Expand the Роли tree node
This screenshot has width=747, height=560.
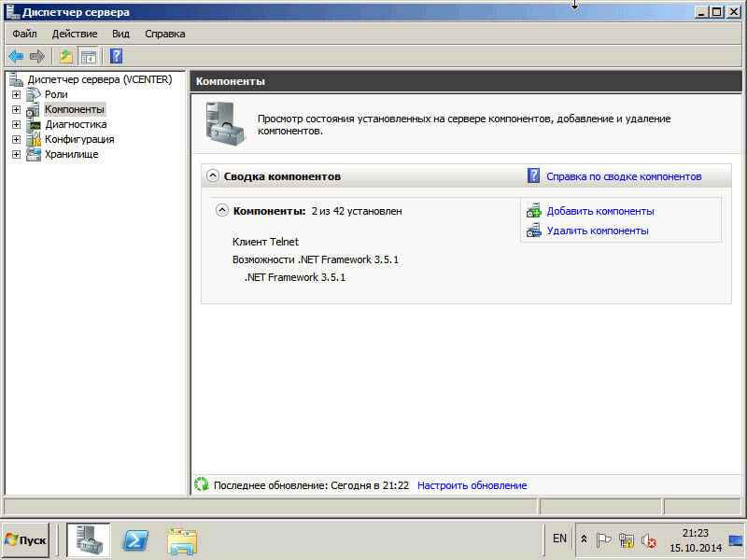point(16,95)
